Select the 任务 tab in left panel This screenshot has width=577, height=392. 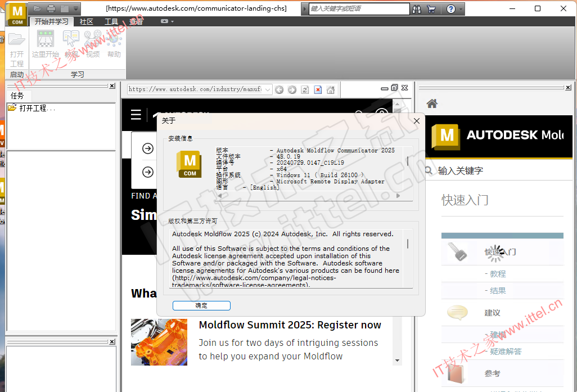pyautogui.click(x=17, y=96)
